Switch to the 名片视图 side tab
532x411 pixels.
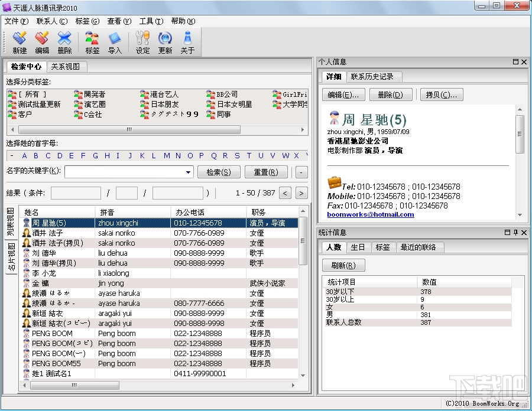tap(11, 257)
